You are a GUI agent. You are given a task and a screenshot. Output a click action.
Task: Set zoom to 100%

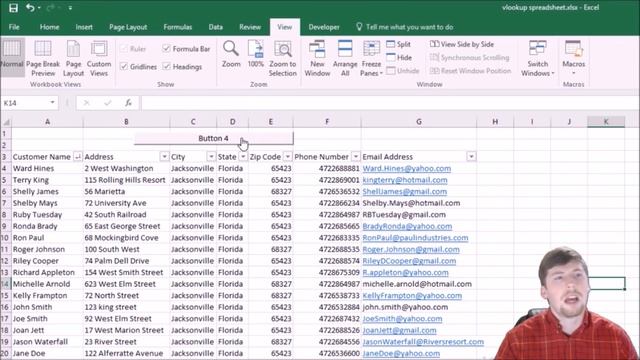click(x=256, y=54)
